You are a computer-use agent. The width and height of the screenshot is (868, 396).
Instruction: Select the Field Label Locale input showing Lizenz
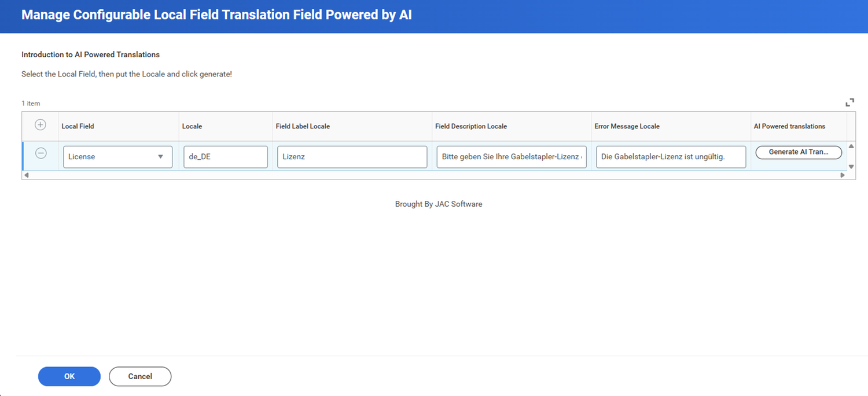352,156
